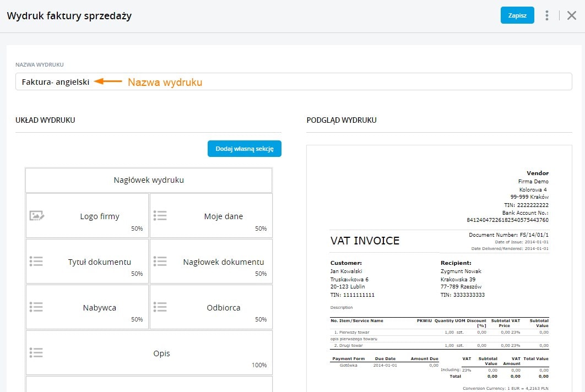Click the 50% width of Nagłówek dokumentu

coord(261,274)
